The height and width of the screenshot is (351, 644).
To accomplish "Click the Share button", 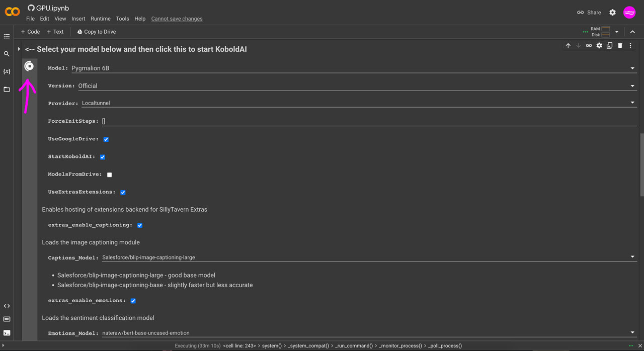I will click(x=589, y=13).
